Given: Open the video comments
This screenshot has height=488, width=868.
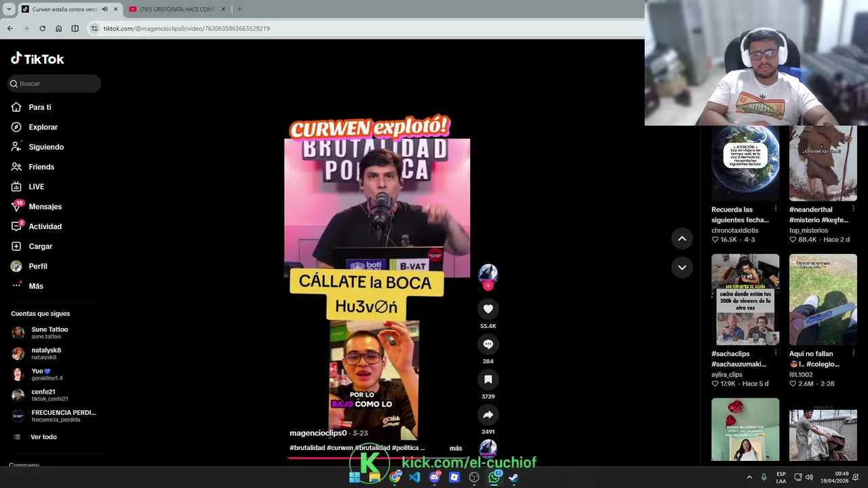Looking at the screenshot, I should coord(488,344).
